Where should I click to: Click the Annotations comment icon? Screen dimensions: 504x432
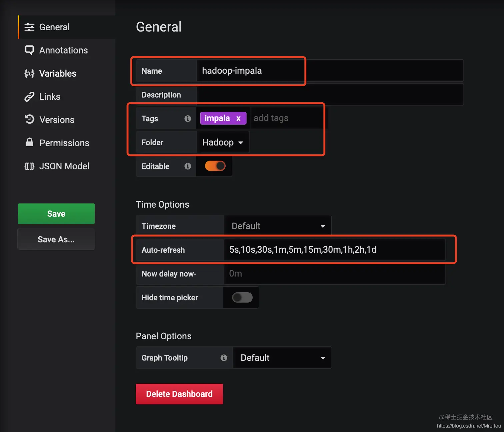29,50
